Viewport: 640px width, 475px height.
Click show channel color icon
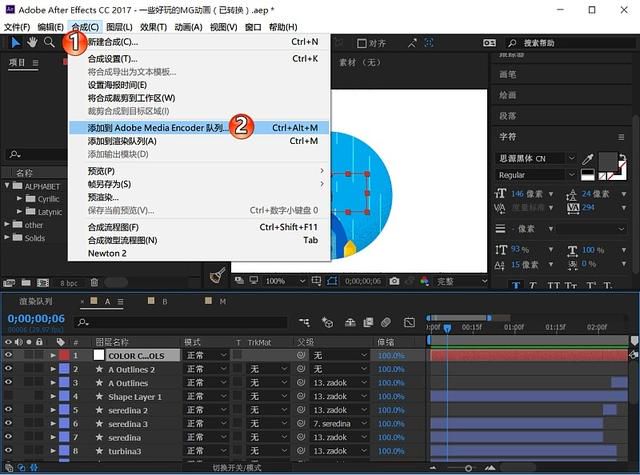424,281
